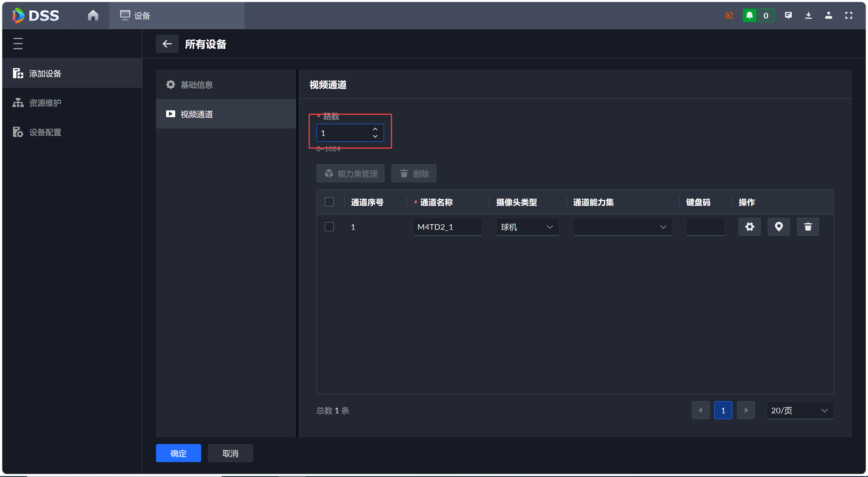Click the disconnected link status icon
The image size is (868, 477).
click(x=729, y=16)
